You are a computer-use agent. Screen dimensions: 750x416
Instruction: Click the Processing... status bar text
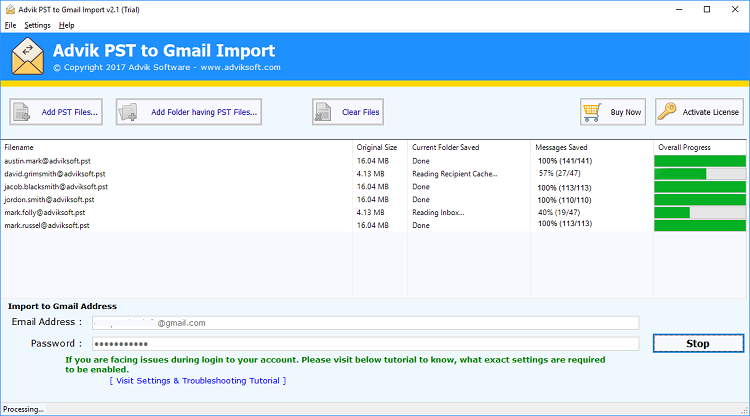pyautogui.click(x=23, y=409)
